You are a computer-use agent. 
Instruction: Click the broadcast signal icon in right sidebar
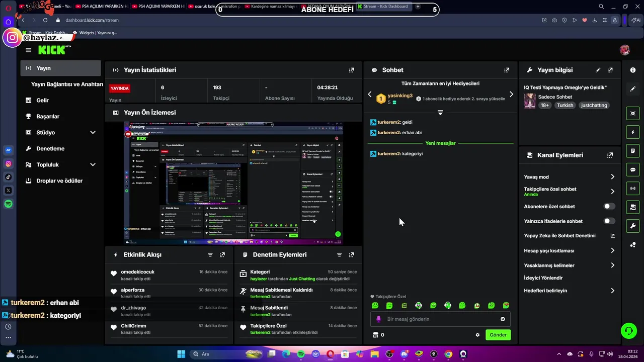(x=633, y=189)
